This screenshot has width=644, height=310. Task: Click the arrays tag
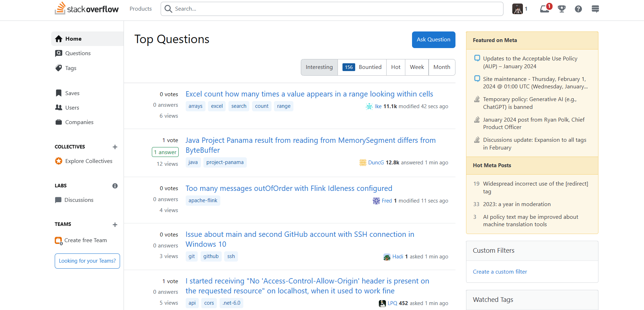pos(196,106)
